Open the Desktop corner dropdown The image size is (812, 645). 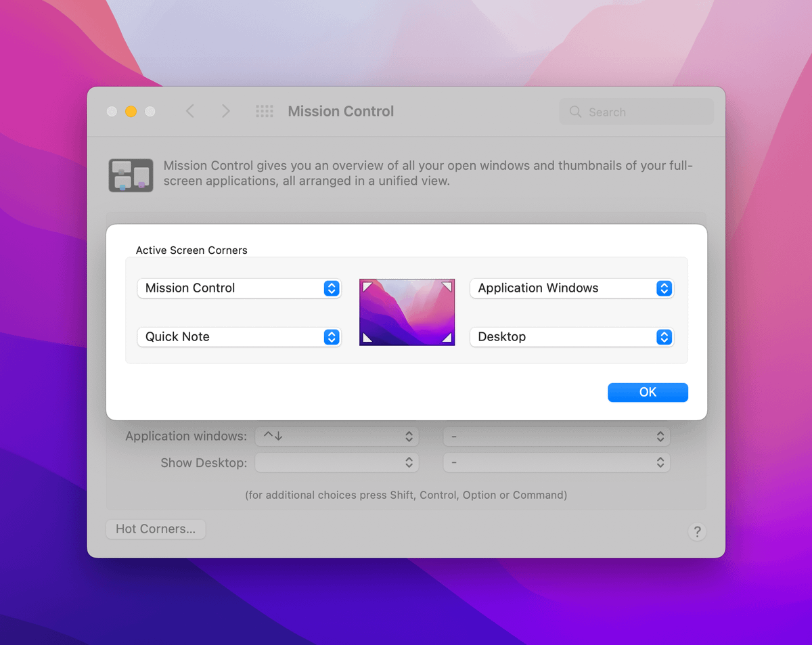point(572,337)
